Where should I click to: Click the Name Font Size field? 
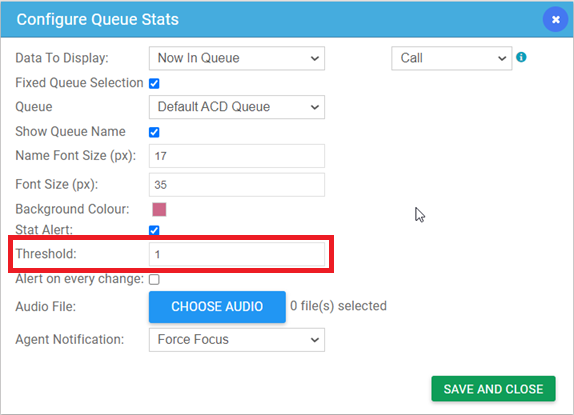click(236, 156)
